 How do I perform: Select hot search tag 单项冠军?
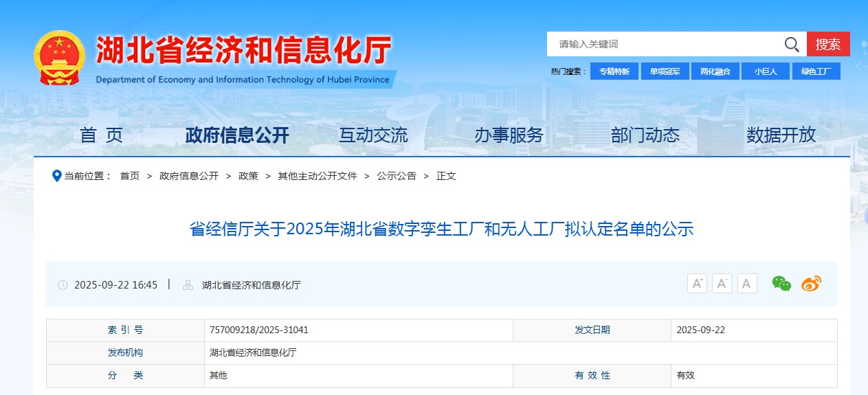(x=665, y=71)
